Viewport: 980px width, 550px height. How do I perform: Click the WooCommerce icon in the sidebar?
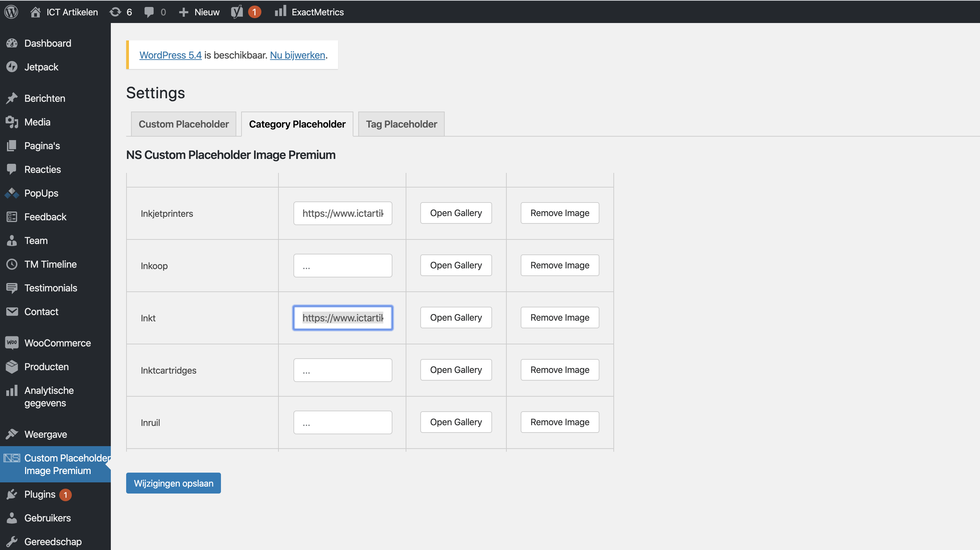[12, 343]
